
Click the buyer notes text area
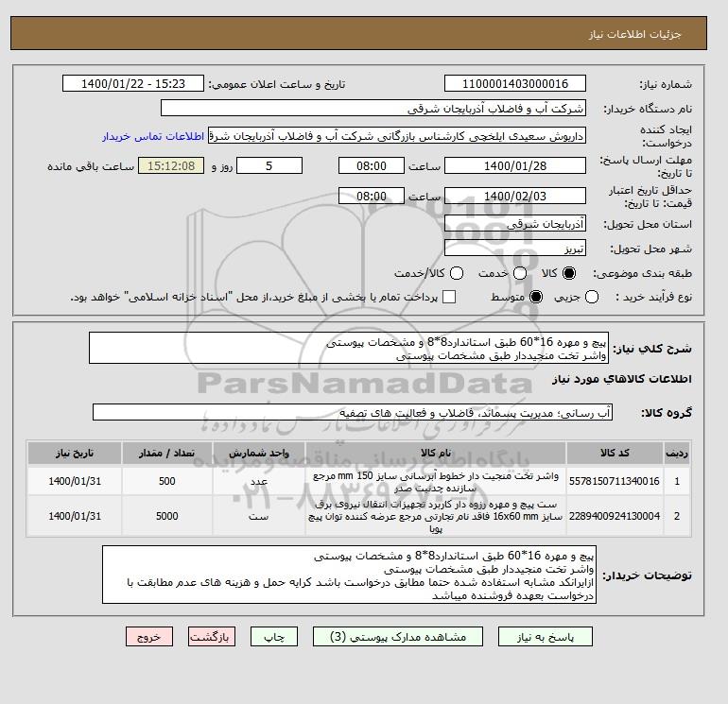point(349,575)
